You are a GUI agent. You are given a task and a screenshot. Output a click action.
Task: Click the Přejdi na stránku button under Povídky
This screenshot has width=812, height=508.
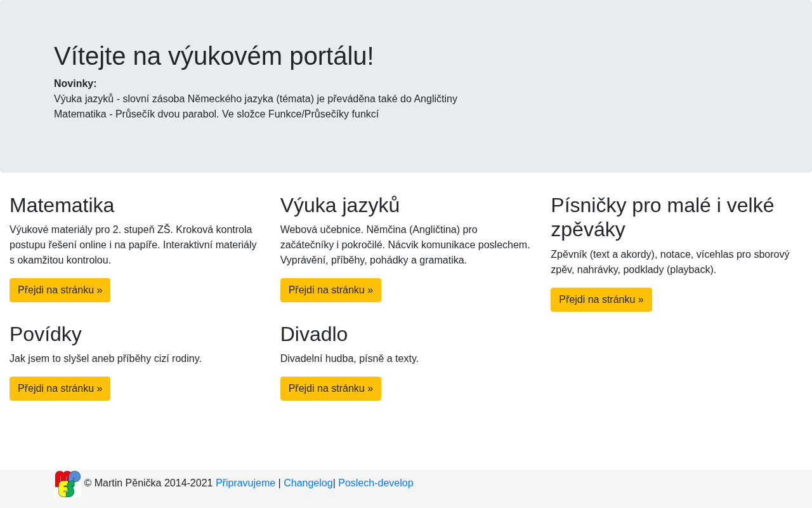[x=60, y=389]
